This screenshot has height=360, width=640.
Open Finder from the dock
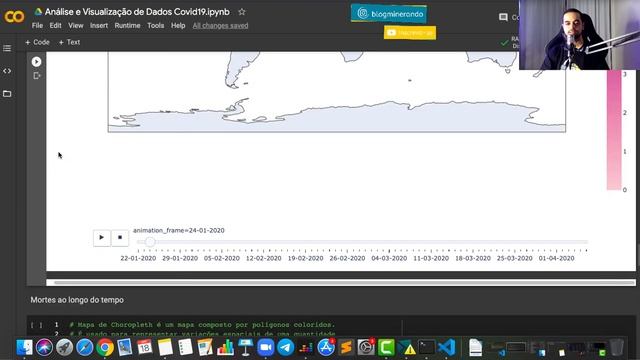(24, 347)
